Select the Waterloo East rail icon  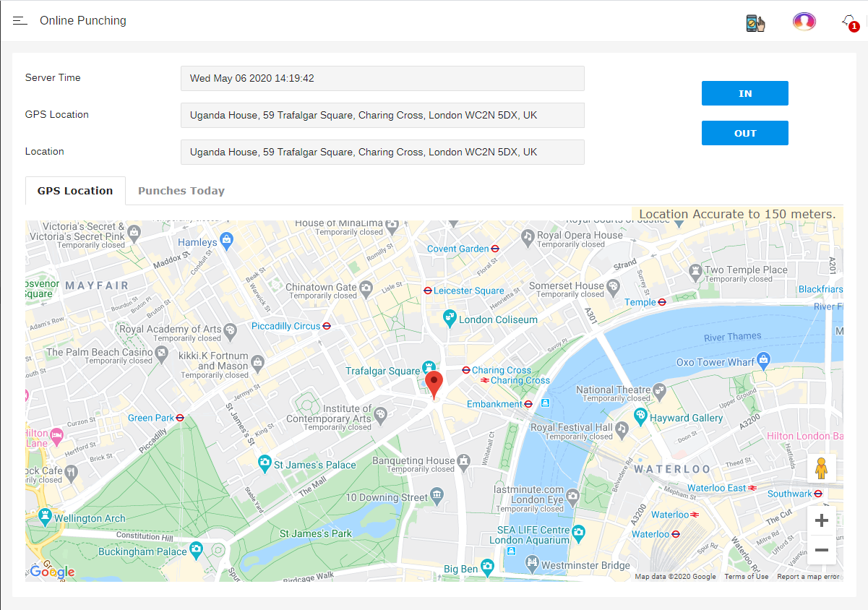click(x=753, y=488)
